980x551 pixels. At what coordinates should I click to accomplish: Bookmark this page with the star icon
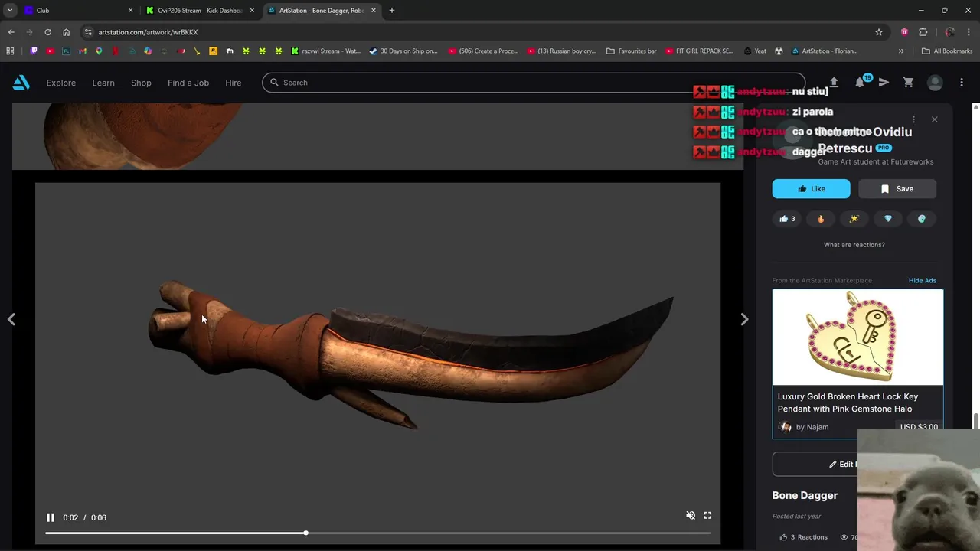coord(879,32)
